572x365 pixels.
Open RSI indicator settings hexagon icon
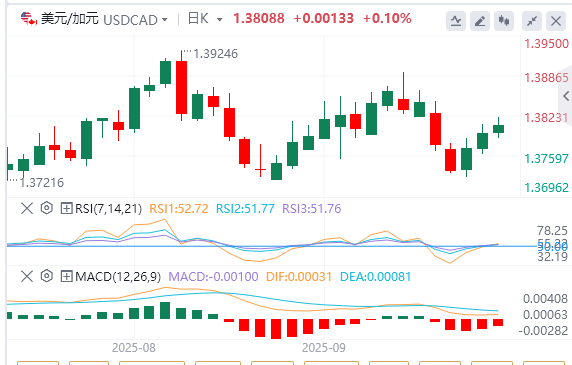pos(47,208)
